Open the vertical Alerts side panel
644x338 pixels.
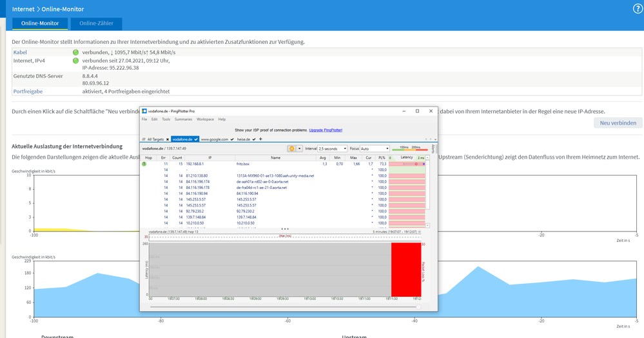(432, 150)
